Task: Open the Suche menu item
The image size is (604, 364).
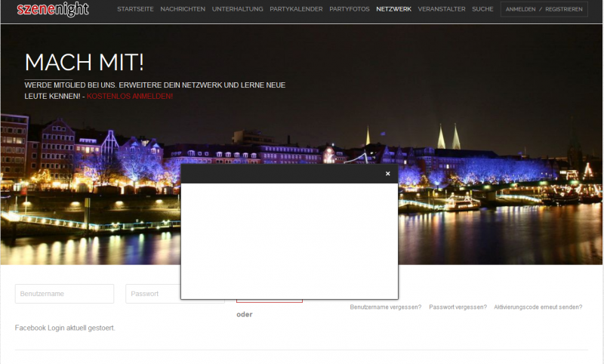Action: click(482, 9)
